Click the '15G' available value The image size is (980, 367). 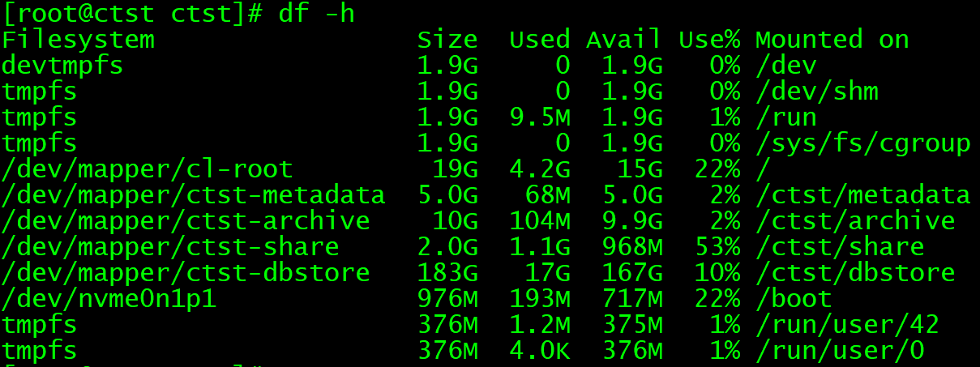pyautogui.click(x=640, y=169)
